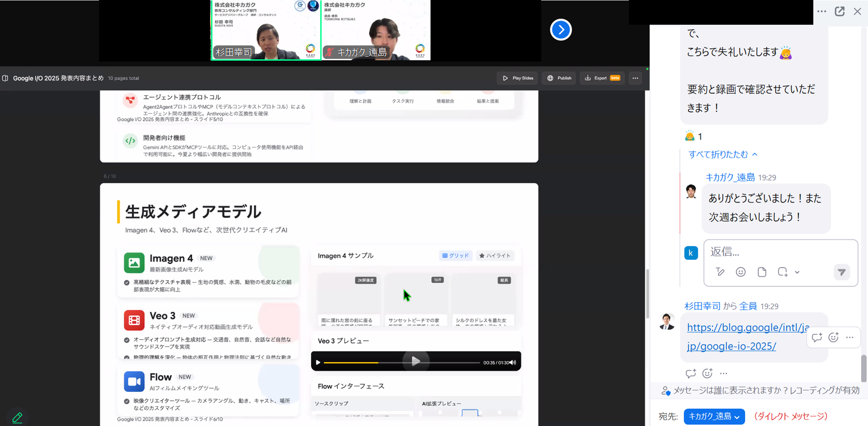Open the 2K解像度 sample thumbnail
Viewport: 868px width, 426px height.
point(349,300)
